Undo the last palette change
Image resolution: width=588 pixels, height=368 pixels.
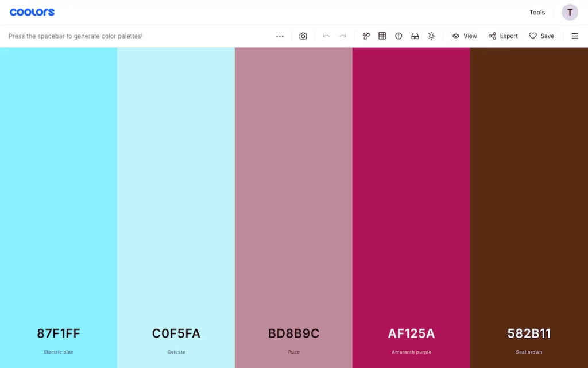[326, 36]
